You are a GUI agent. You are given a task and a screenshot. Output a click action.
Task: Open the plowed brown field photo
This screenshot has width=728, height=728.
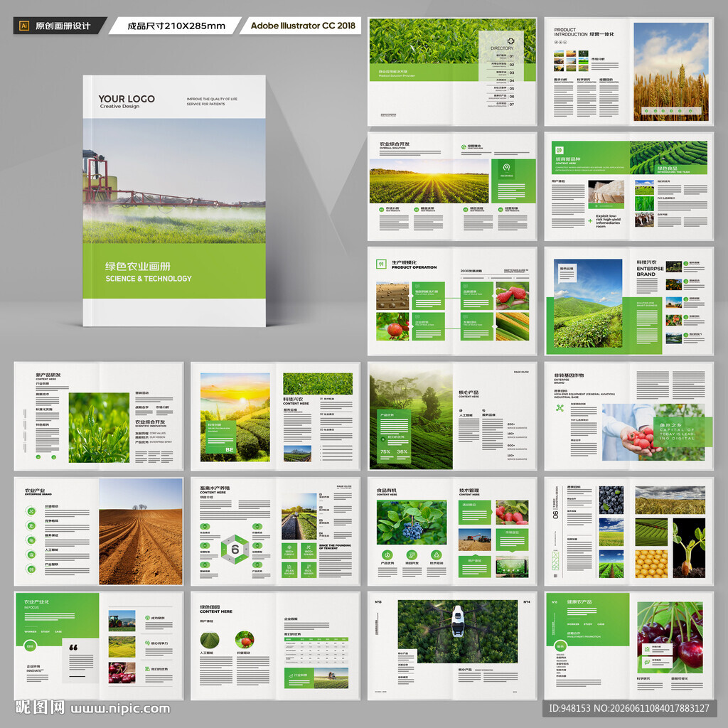[x=141, y=532]
